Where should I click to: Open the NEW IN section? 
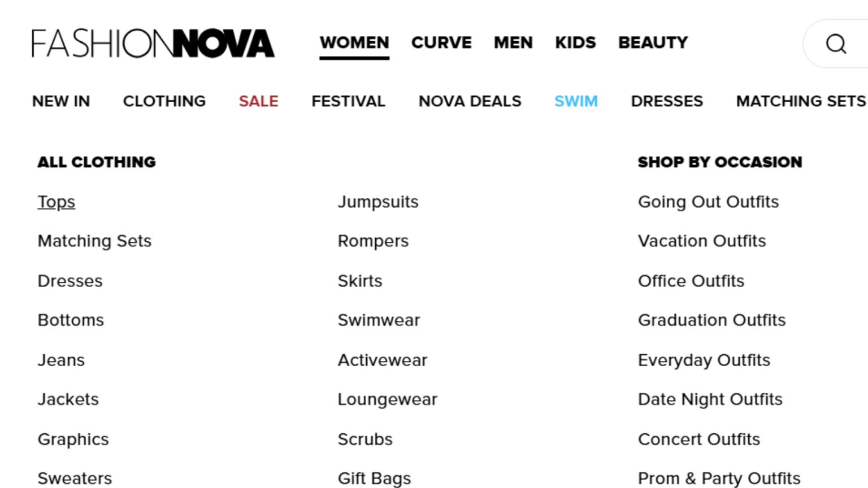click(x=60, y=101)
